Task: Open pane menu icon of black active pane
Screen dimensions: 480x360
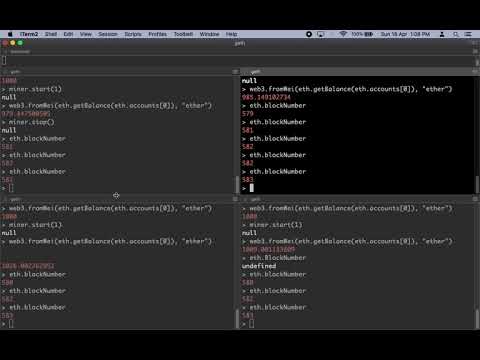Action: click(475, 72)
